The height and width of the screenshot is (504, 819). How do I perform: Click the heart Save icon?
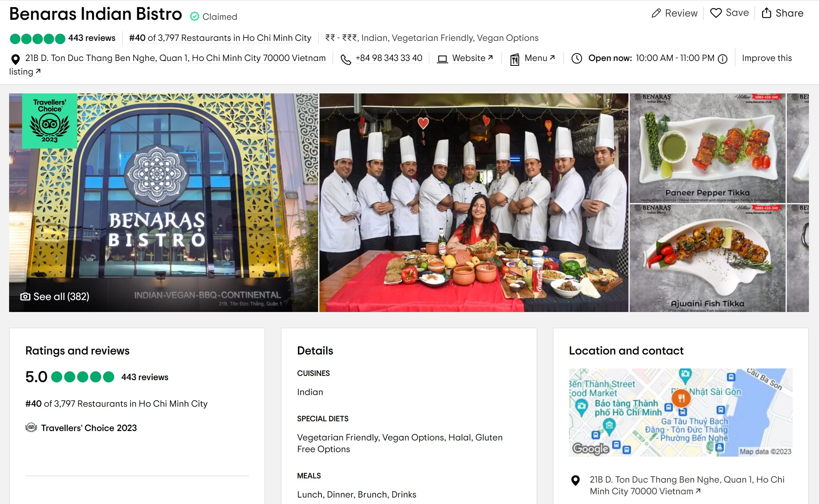715,13
